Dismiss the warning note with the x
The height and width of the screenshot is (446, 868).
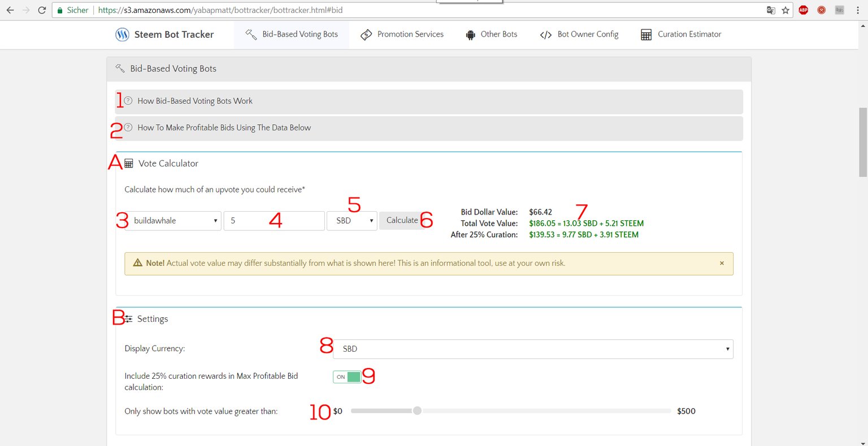click(x=722, y=263)
